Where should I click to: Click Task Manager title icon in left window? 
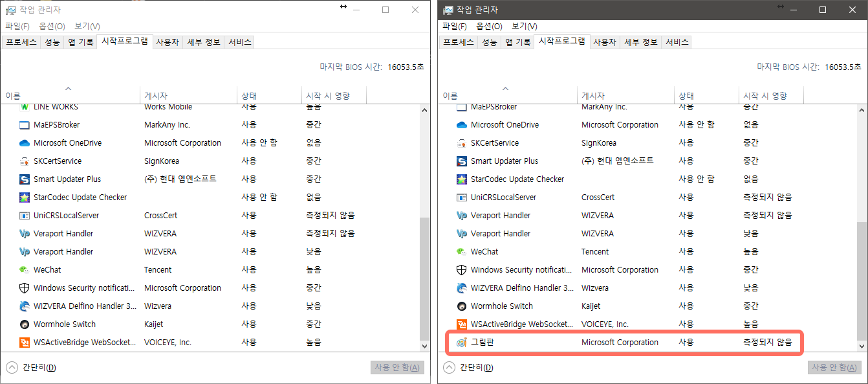[11, 10]
